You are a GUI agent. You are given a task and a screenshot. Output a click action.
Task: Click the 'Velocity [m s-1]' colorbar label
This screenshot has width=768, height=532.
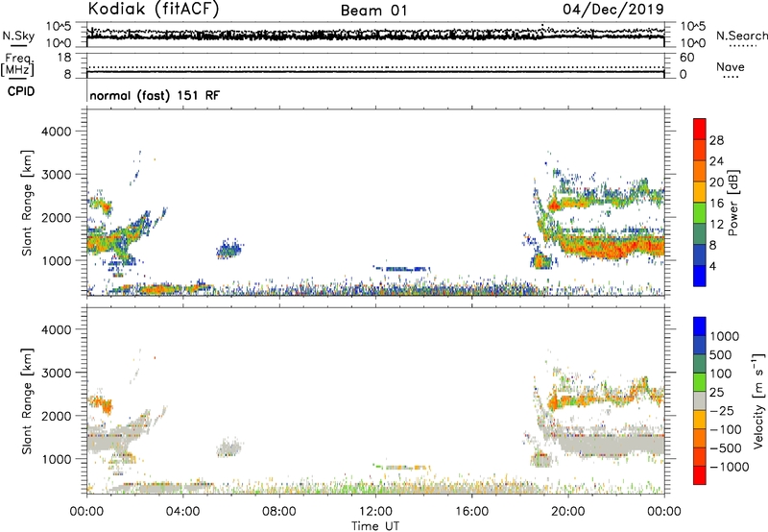click(x=758, y=400)
